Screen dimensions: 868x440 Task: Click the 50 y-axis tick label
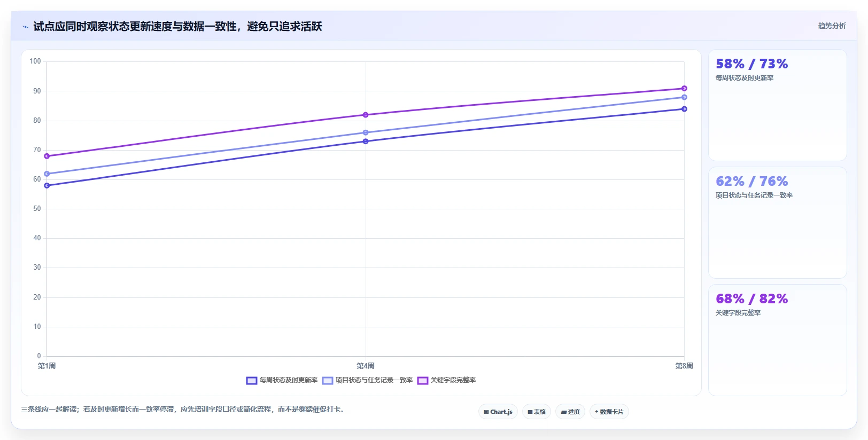click(x=37, y=209)
